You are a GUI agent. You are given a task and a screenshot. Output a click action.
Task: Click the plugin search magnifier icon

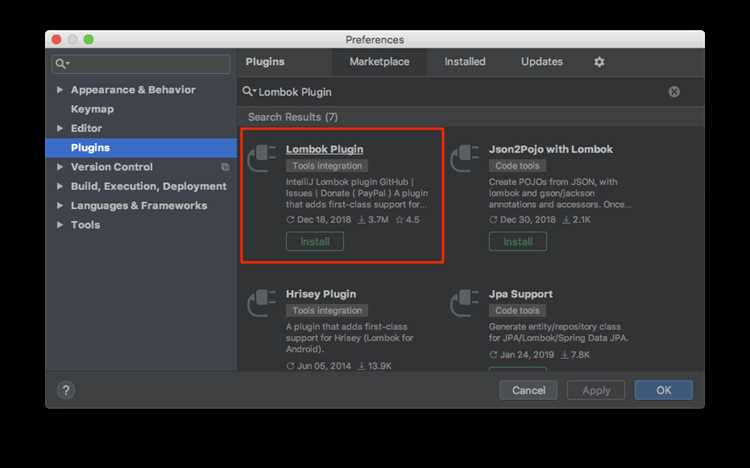248,91
